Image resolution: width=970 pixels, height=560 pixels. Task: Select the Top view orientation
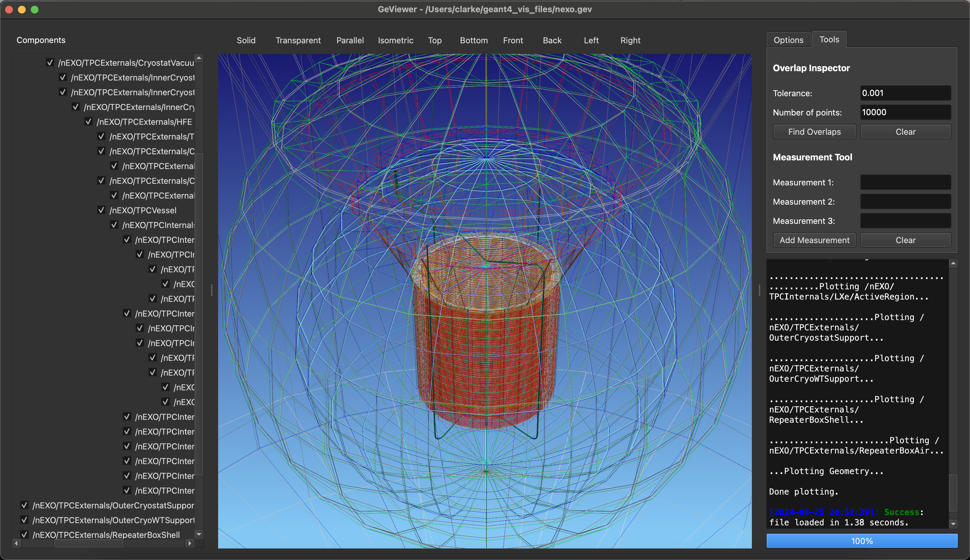pos(434,40)
